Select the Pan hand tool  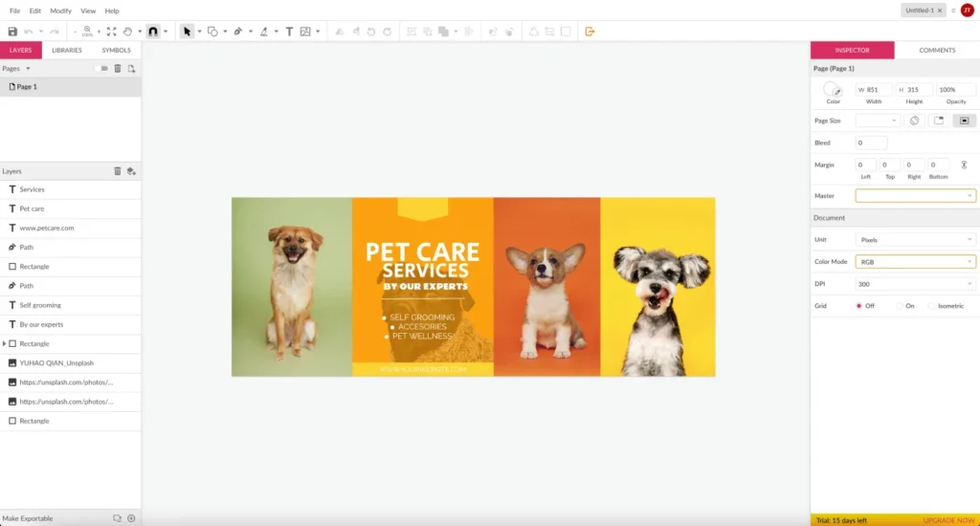pos(127,32)
